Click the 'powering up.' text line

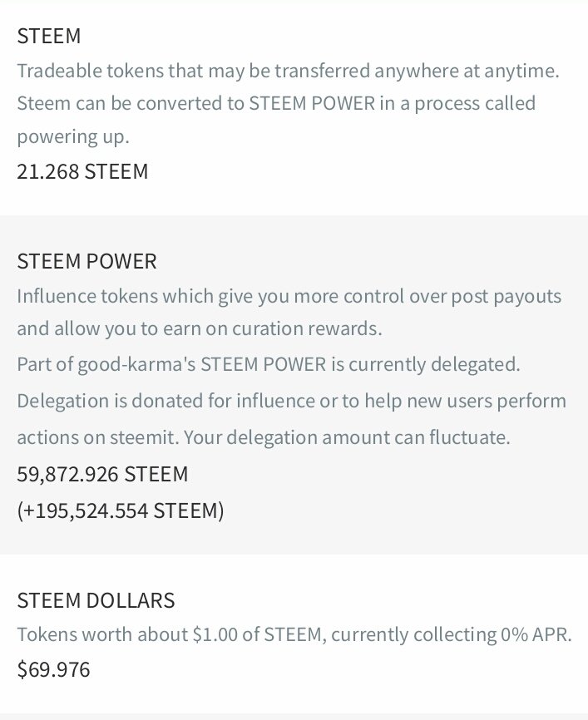[x=73, y=137]
